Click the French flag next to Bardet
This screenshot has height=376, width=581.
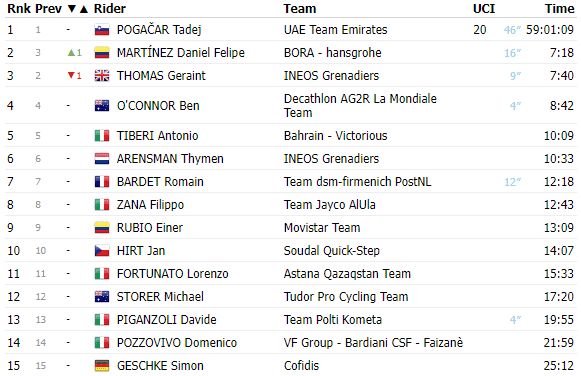pos(102,182)
